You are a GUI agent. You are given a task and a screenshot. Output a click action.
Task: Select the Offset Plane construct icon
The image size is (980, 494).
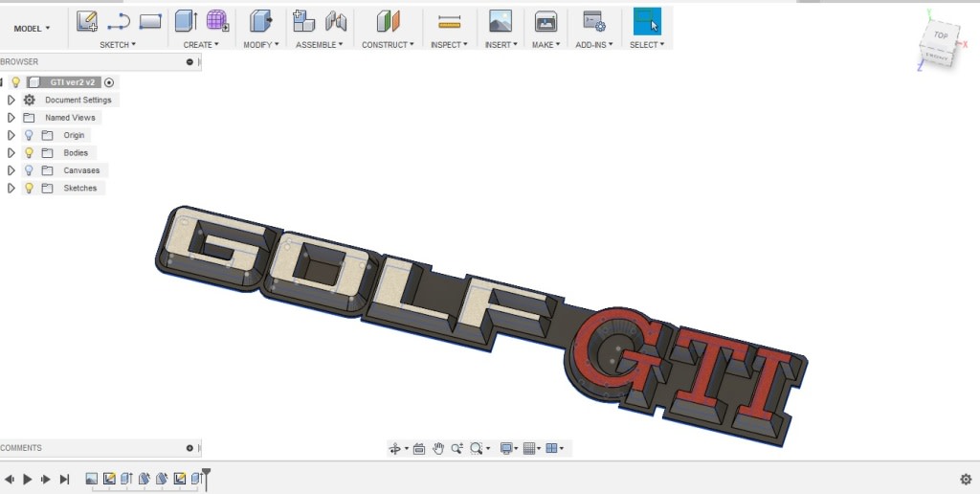[x=388, y=21]
